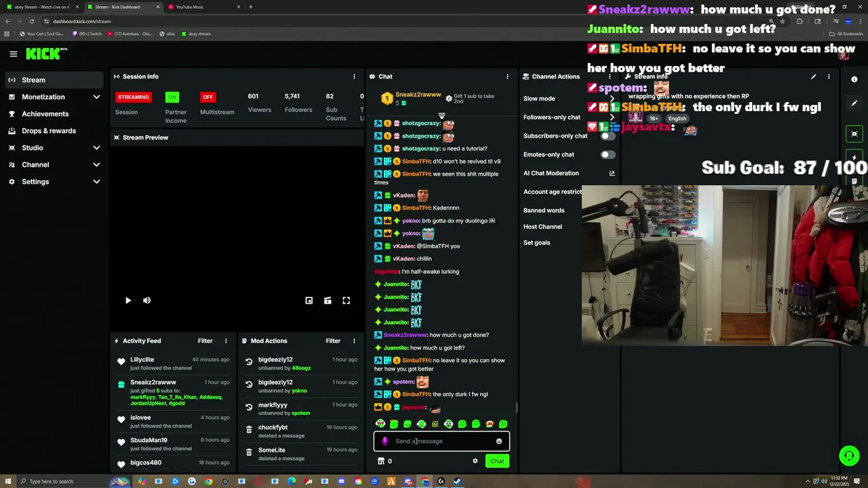Click chuckfybt deleted message entry
The image size is (868, 488).
click(301, 431)
